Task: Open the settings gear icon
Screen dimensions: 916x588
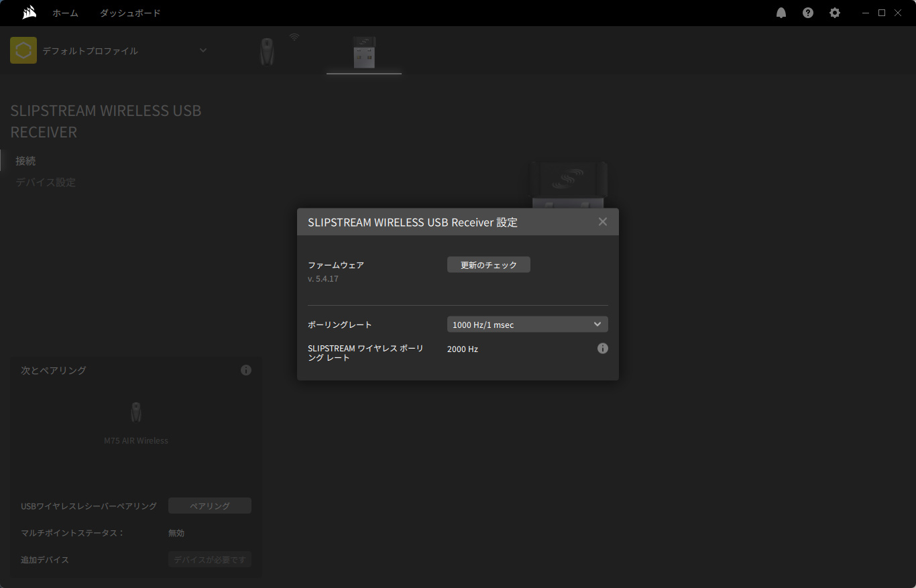Action: tap(835, 13)
